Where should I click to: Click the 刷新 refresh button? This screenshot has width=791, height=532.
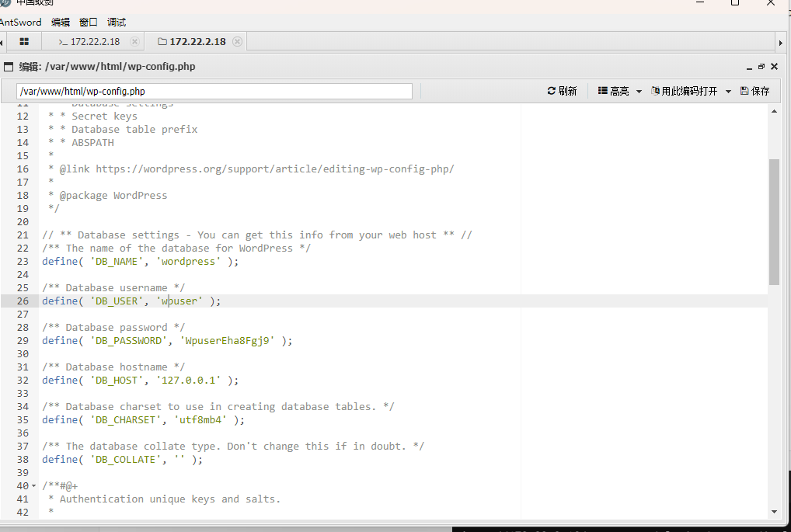(562, 91)
